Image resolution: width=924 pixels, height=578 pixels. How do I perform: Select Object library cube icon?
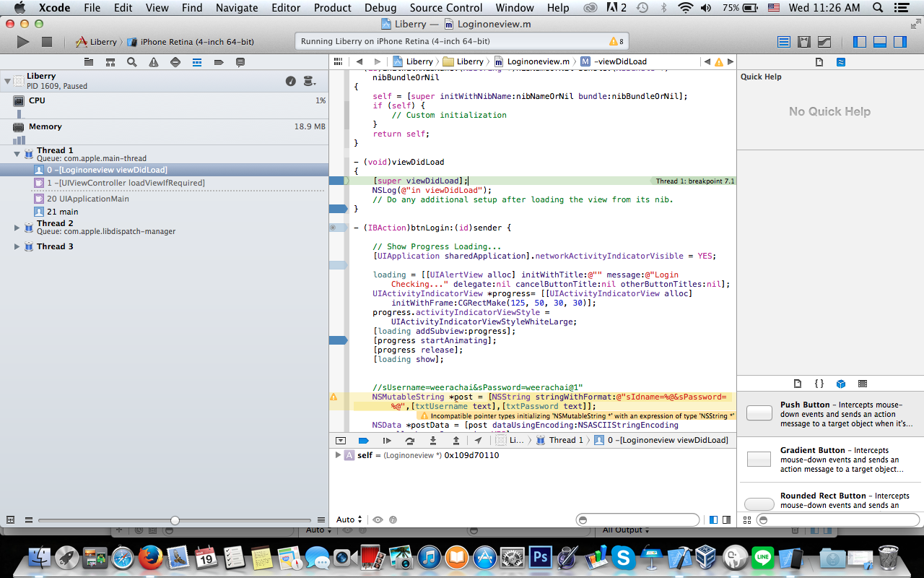pyautogui.click(x=841, y=384)
